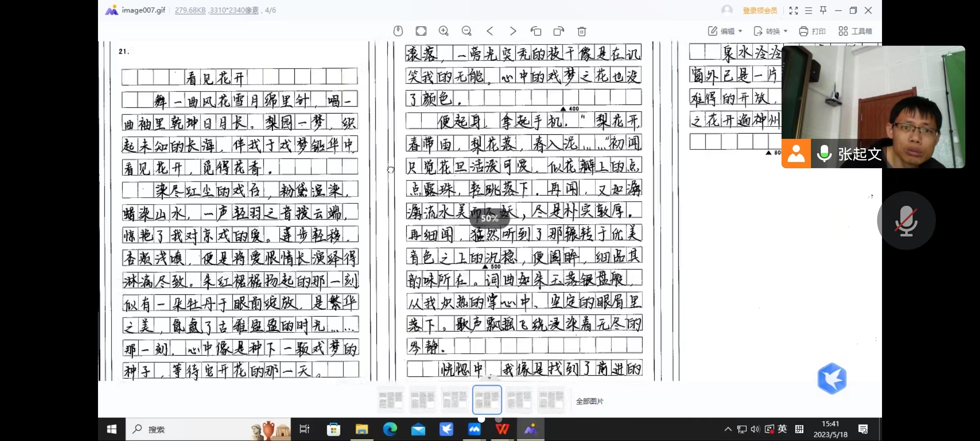Screen dimensions: 980x441
Task: Click the taskbar search box
Action: [208, 429]
